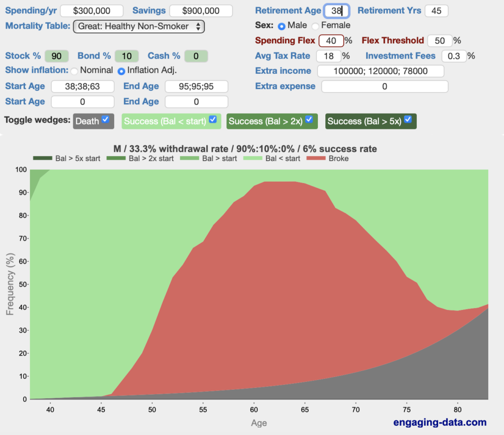Screen dimensions: 504x435
Task: Click the Savings input field
Action: (x=201, y=11)
